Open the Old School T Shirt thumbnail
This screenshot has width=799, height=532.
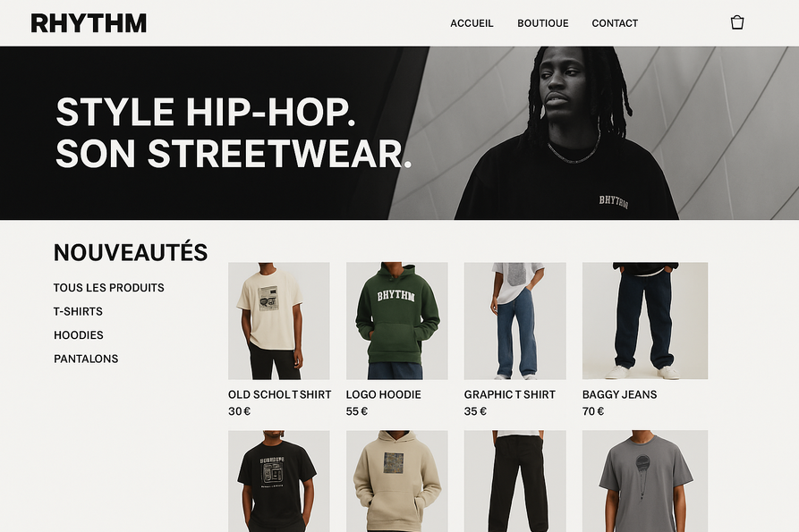click(279, 321)
